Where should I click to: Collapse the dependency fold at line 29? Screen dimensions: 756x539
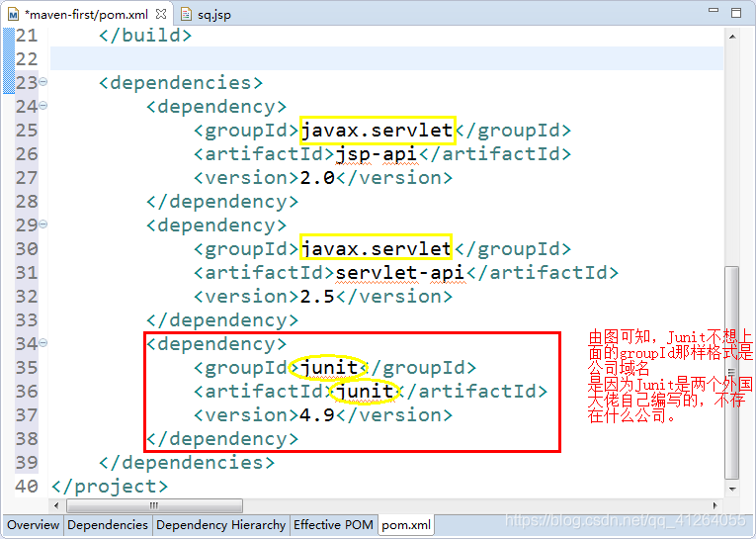[x=42, y=224]
